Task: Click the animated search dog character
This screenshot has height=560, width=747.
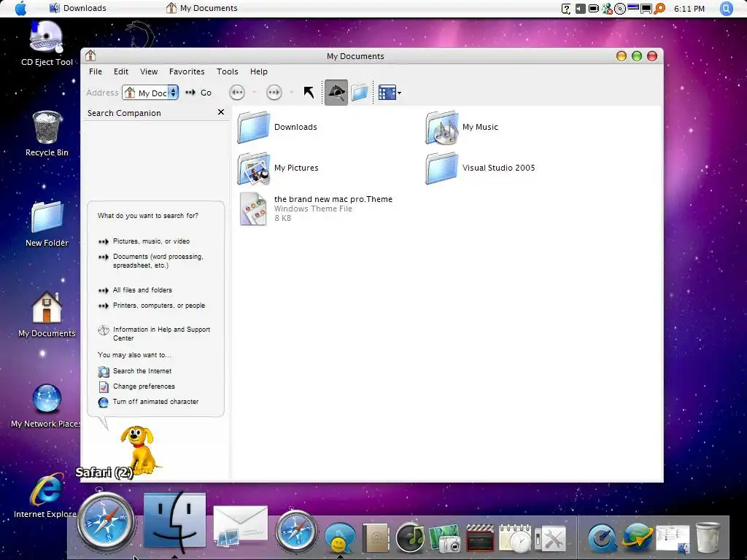Action: 139,450
